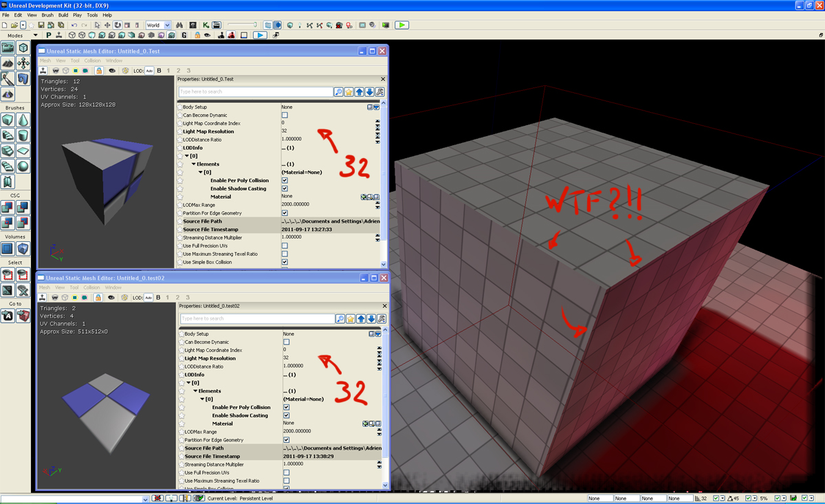
Task: Click Go to Actor icon
Action: click(x=8, y=316)
